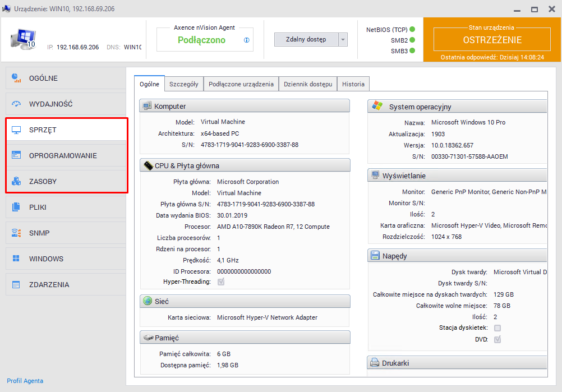Open the Profil Agenta link
The width and height of the screenshot is (562, 392).
tap(25, 381)
